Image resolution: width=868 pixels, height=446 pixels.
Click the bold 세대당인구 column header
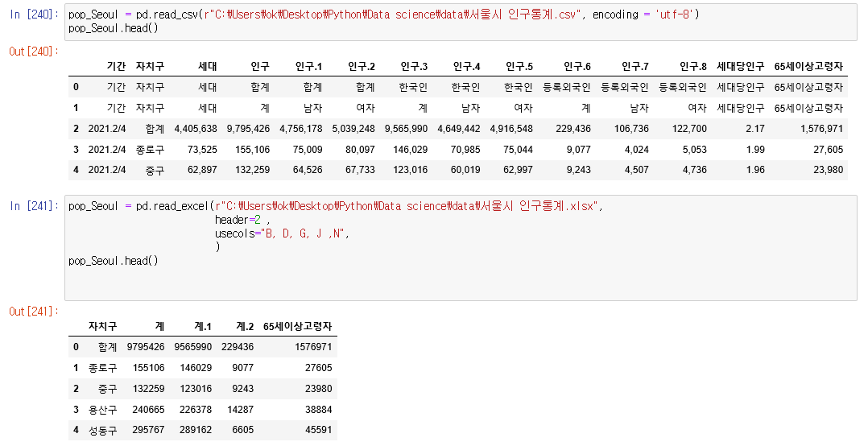click(741, 66)
